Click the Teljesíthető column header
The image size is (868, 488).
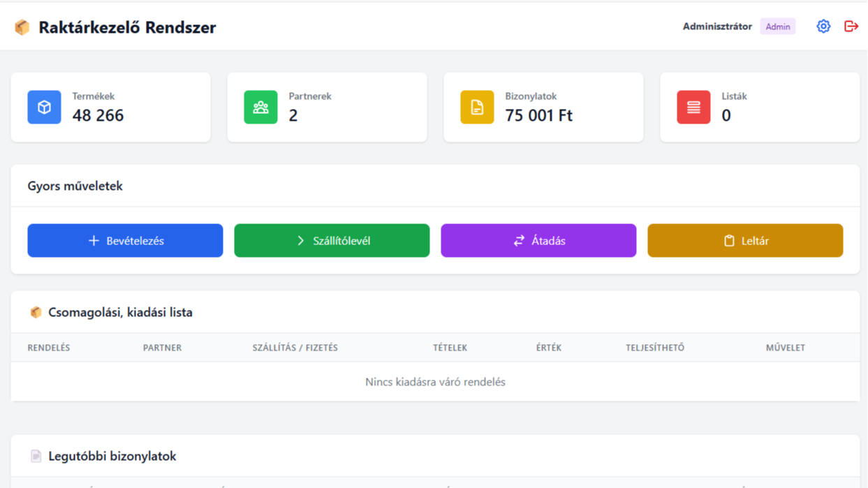654,348
